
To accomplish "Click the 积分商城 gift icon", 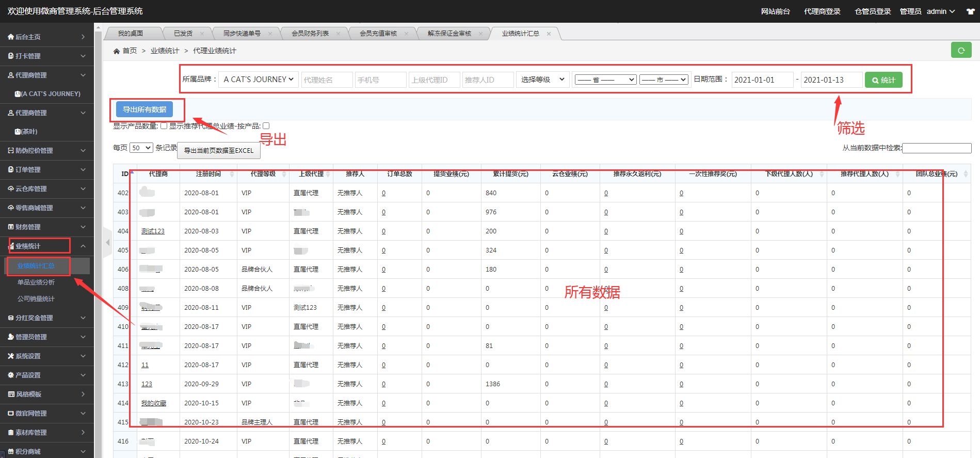I will pyautogui.click(x=11, y=451).
